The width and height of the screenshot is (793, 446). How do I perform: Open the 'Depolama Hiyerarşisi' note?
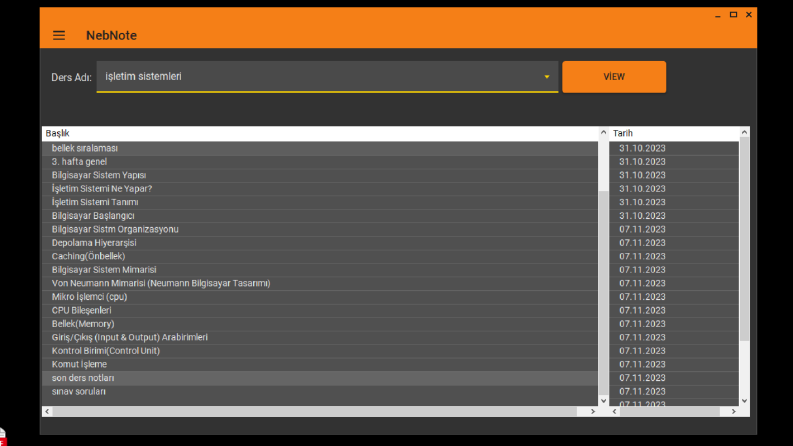[320, 243]
